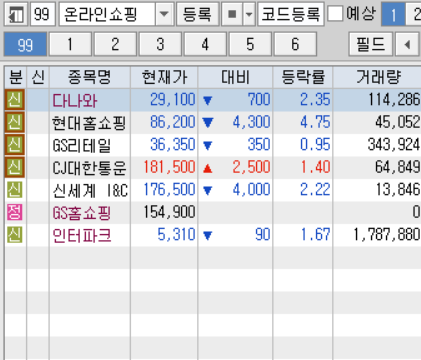Screen dimensions: 421x360
Task: Click the rate value 4.75
Action: pyautogui.click(x=315, y=122)
